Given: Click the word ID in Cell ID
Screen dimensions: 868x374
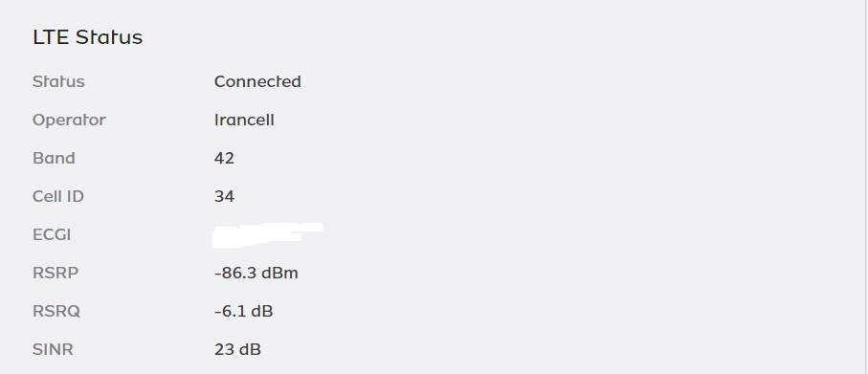Looking at the screenshot, I should click(x=75, y=196).
